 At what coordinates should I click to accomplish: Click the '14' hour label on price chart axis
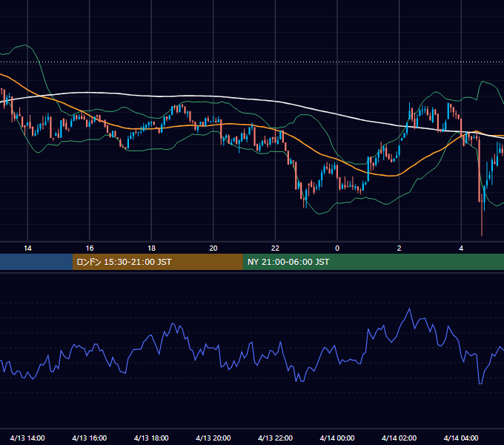click(27, 248)
